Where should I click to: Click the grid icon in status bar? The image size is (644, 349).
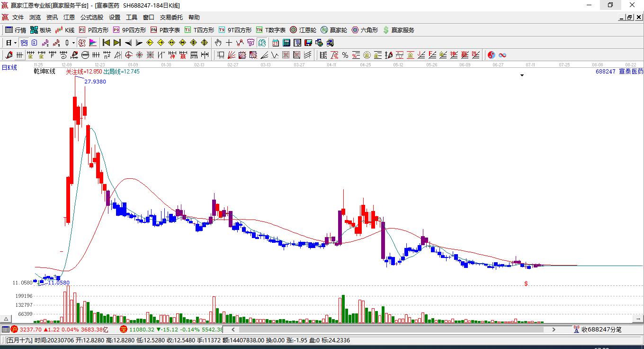pyautogui.click(x=5, y=329)
